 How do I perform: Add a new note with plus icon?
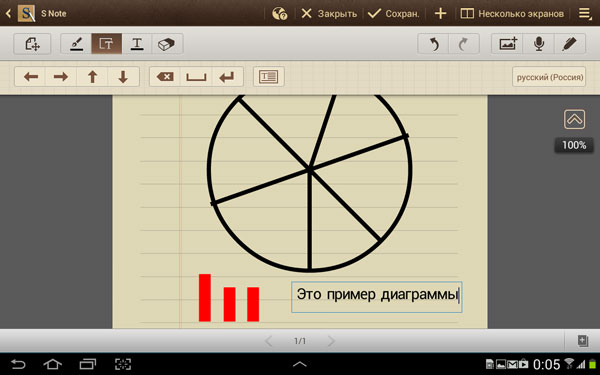[440, 14]
